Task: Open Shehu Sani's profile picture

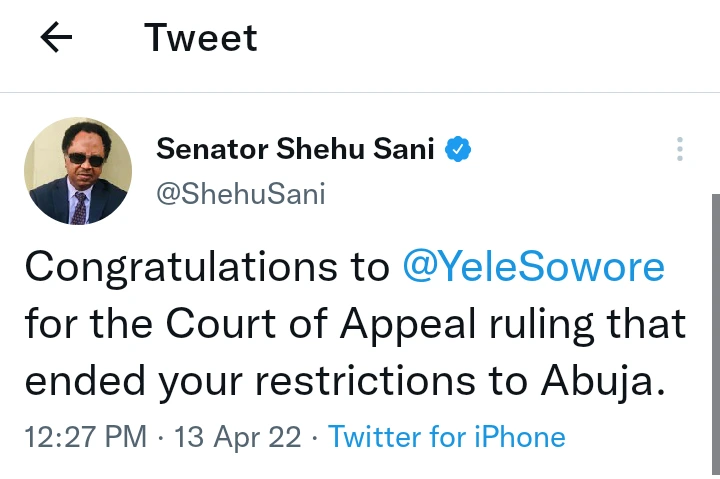Action: 78,172
